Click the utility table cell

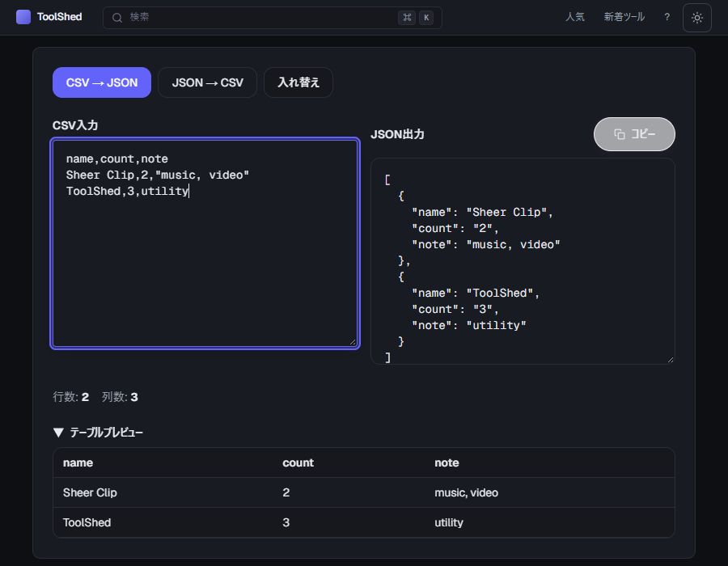click(449, 523)
